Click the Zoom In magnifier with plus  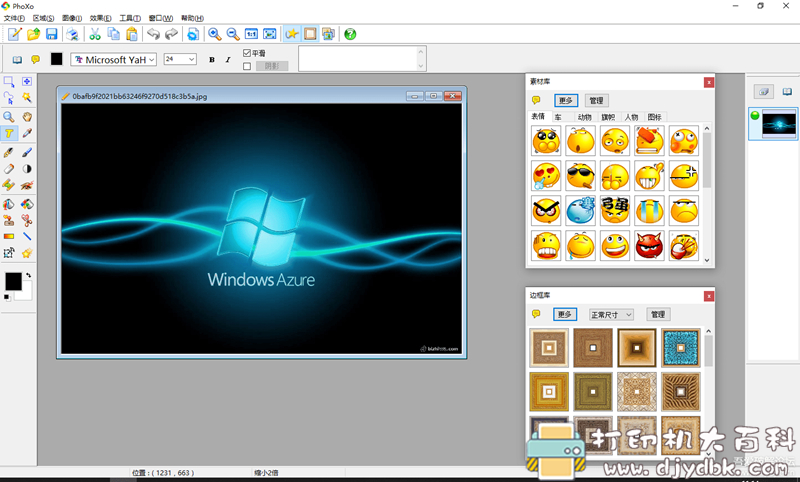[214, 34]
